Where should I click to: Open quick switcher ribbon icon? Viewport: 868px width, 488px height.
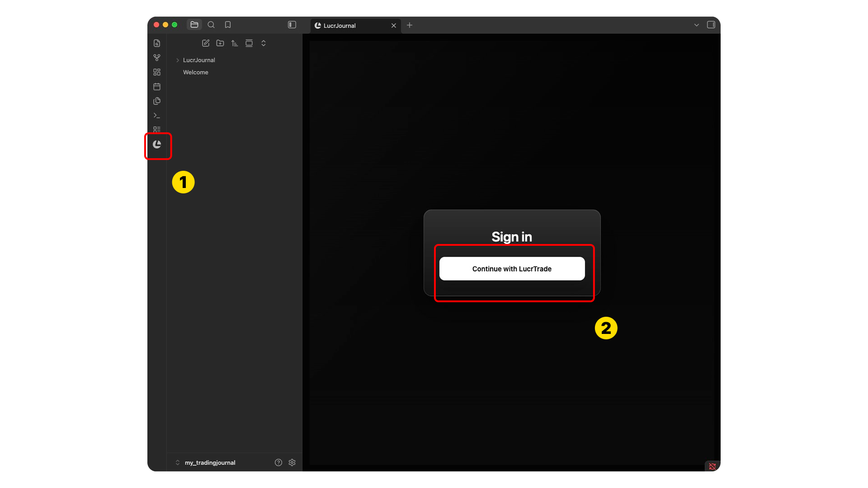tap(157, 43)
